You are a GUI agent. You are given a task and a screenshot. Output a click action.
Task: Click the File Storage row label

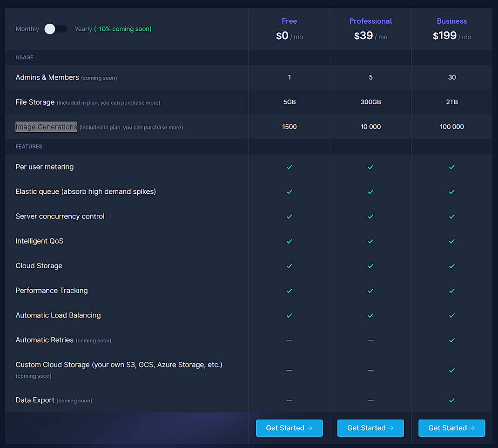tap(35, 102)
